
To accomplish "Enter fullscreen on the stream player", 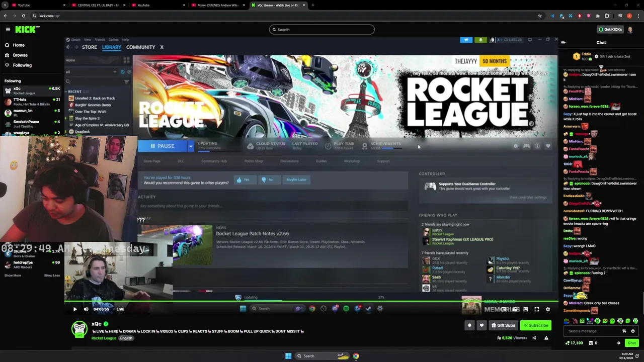I will pyautogui.click(x=537, y=310).
